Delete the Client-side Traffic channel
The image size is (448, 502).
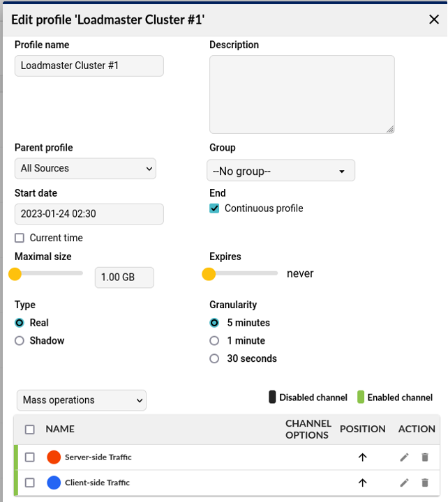pyautogui.click(x=425, y=482)
